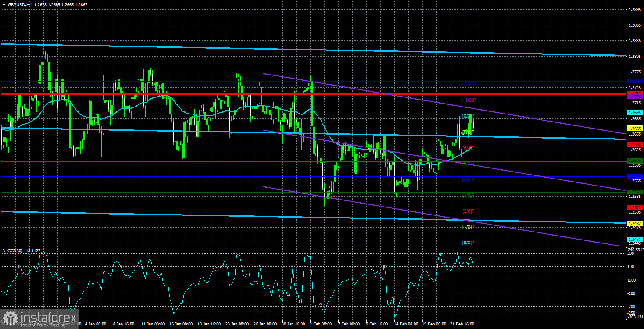Screen dimensions: 644x329
Task: Select the [7/8]P Murray level label
Action: pyautogui.click(x=468, y=132)
